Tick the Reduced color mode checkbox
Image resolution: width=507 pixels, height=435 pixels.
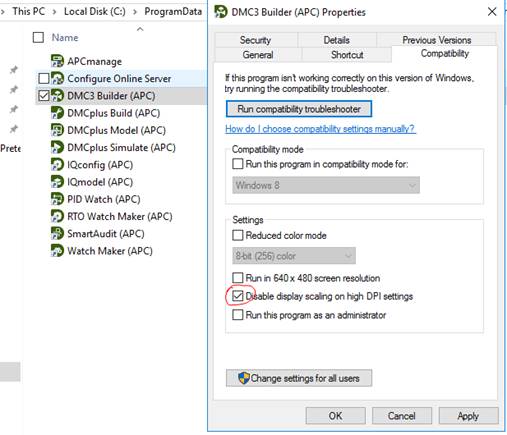tap(238, 235)
